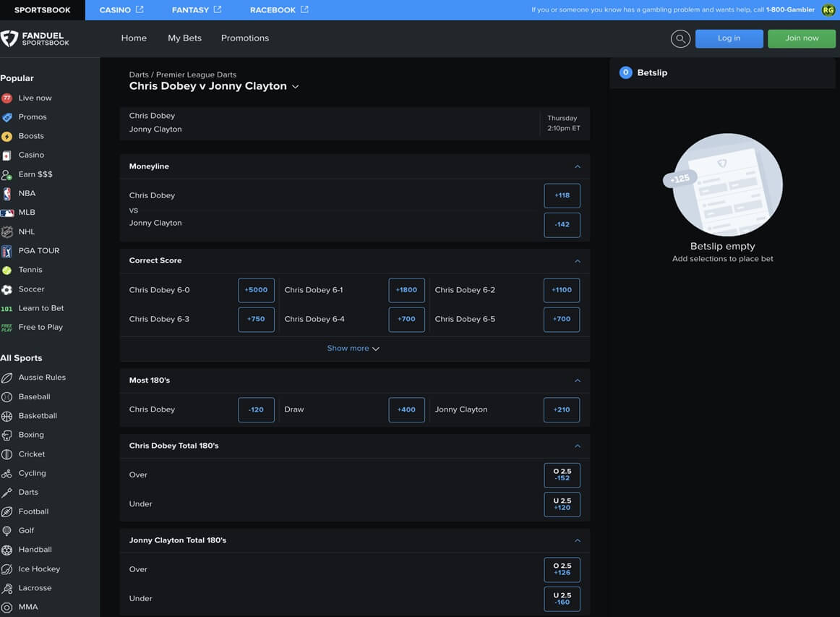
Task: Click the Premier League Darts breadcrumb
Action: click(x=196, y=75)
